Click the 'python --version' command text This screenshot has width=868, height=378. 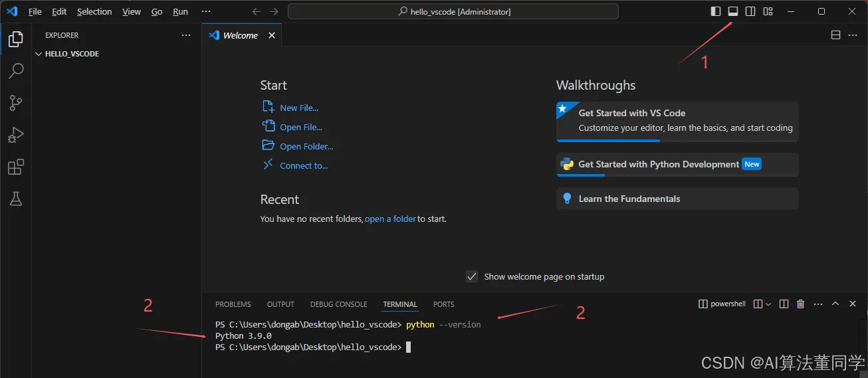coord(443,325)
